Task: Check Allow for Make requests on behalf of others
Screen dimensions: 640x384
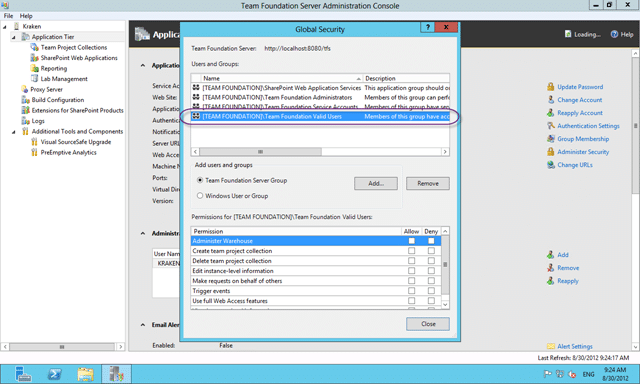Action: tap(411, 281)
